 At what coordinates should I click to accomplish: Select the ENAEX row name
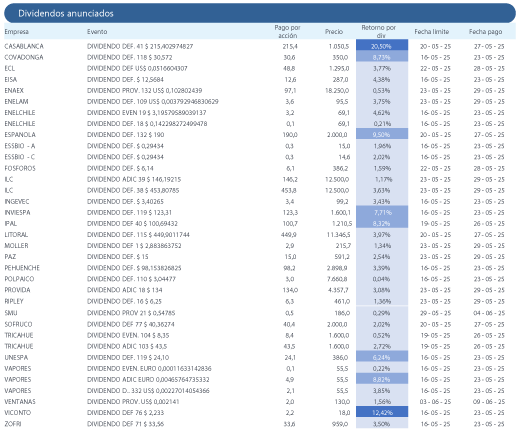point(14,91)
